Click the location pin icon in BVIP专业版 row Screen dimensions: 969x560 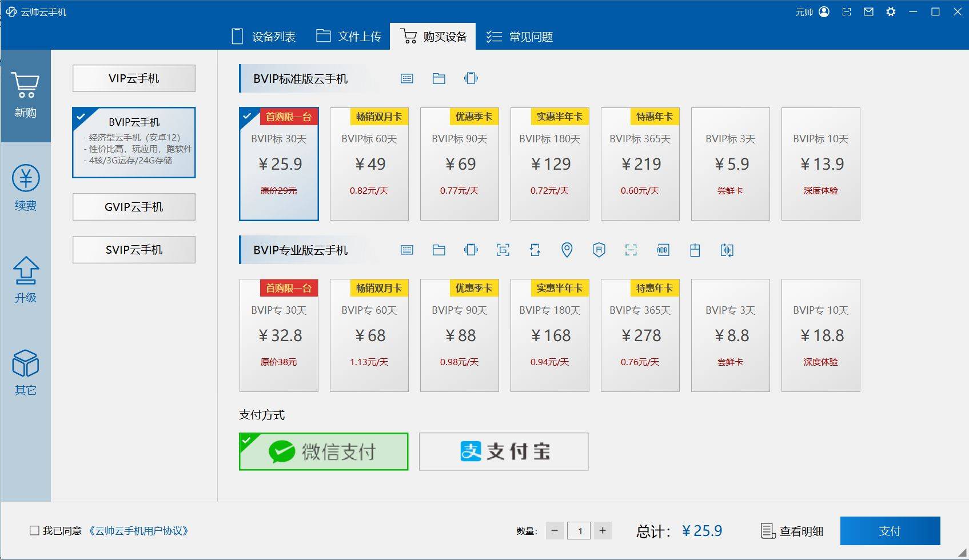click(x=567, y=250)
